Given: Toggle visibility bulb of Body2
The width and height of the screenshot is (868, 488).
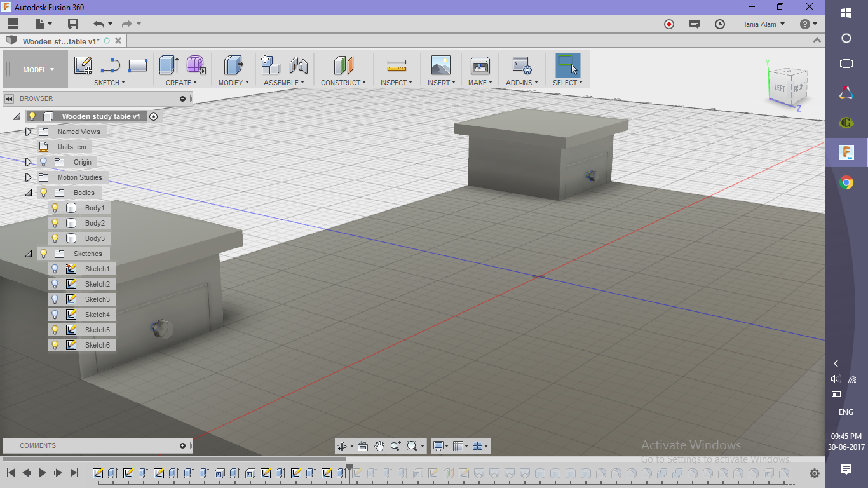Looking at the screenshot, I should click(x=55, y=223).
